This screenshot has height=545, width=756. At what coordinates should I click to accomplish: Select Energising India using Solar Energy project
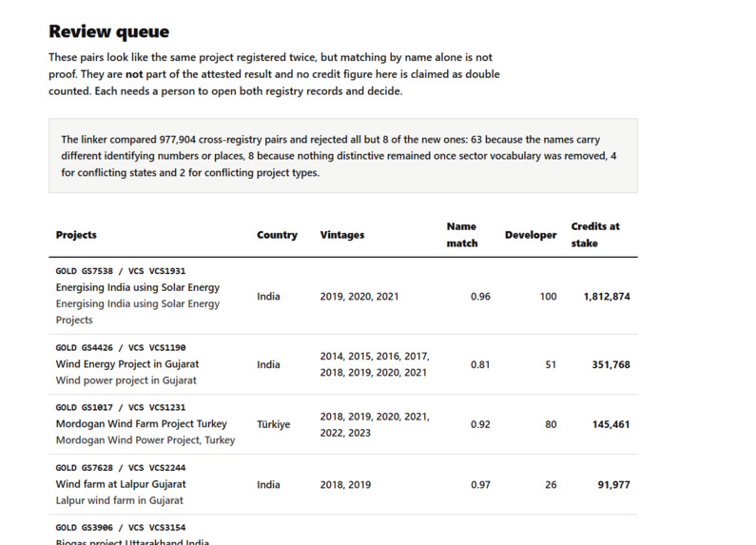(138, 287)
